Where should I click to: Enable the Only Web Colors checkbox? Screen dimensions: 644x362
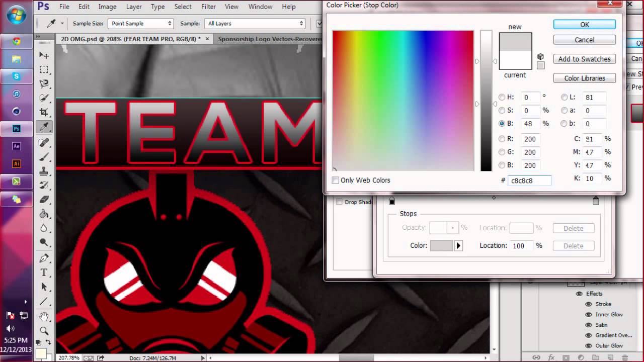click(336, 180)
